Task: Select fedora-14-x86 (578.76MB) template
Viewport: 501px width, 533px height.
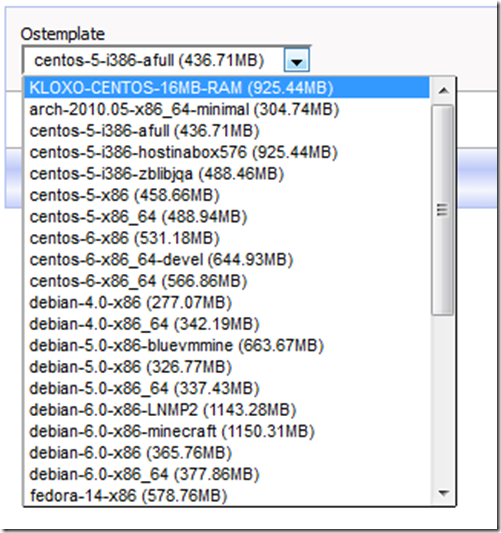Action: click(227, 495)
